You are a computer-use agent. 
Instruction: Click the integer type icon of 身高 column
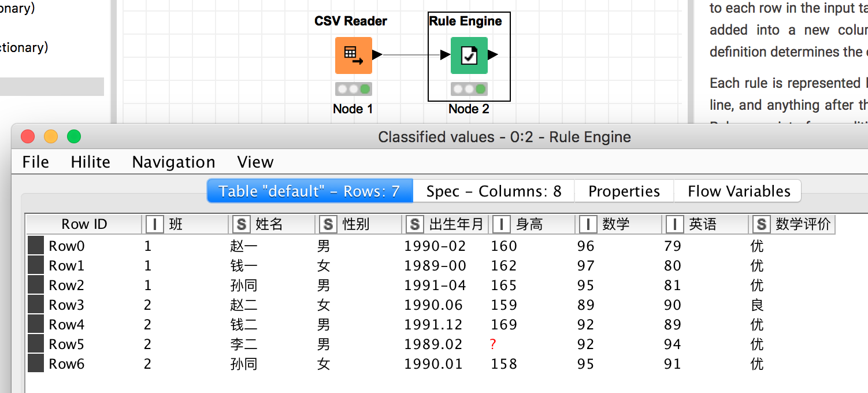pos(502,224)
